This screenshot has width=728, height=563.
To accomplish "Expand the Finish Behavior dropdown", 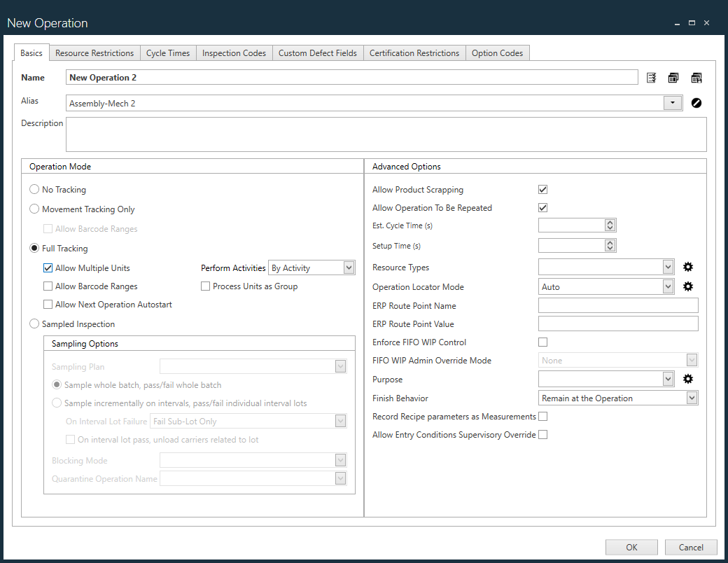I will coord(692,398).
